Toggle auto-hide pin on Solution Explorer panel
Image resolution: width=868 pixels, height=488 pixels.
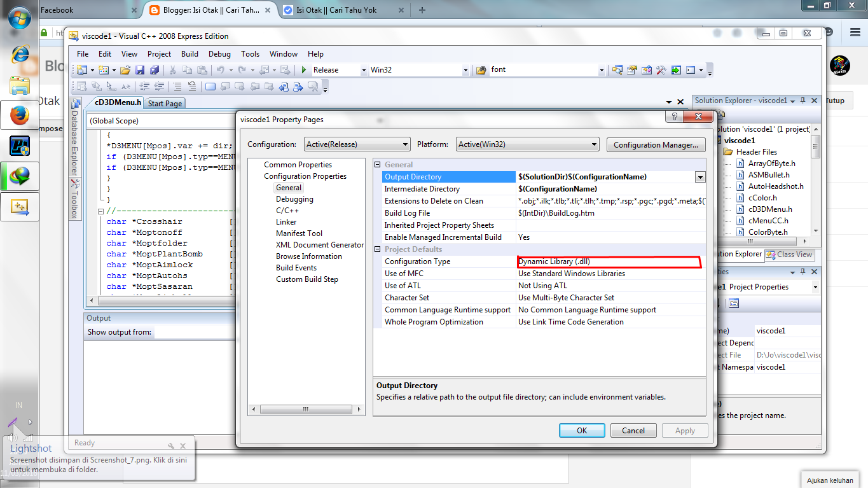click(803, 101)
